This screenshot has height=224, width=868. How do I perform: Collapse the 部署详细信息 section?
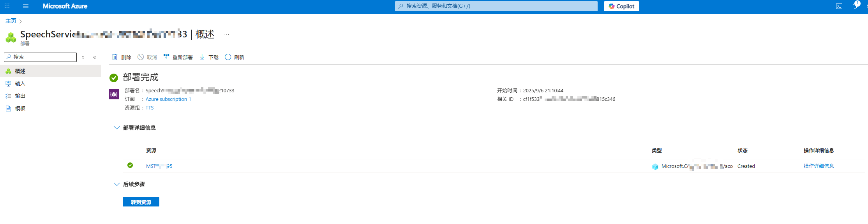(134, 128)
